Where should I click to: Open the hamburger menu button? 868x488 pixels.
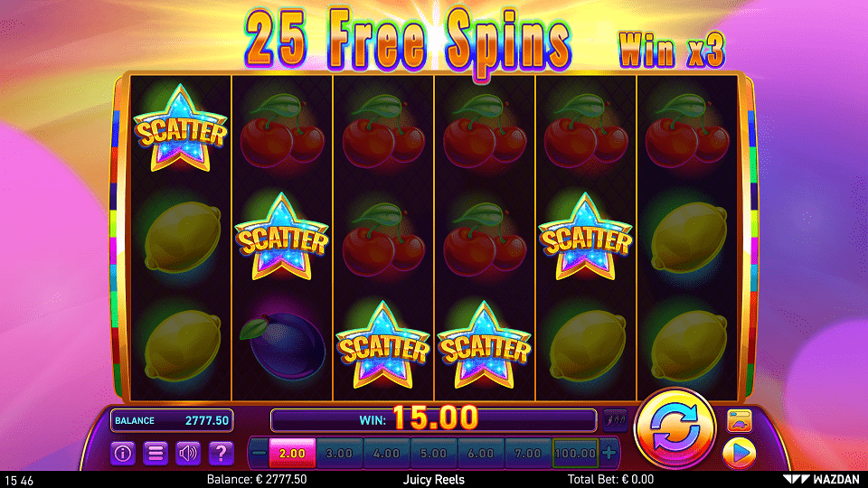(156, 453)
